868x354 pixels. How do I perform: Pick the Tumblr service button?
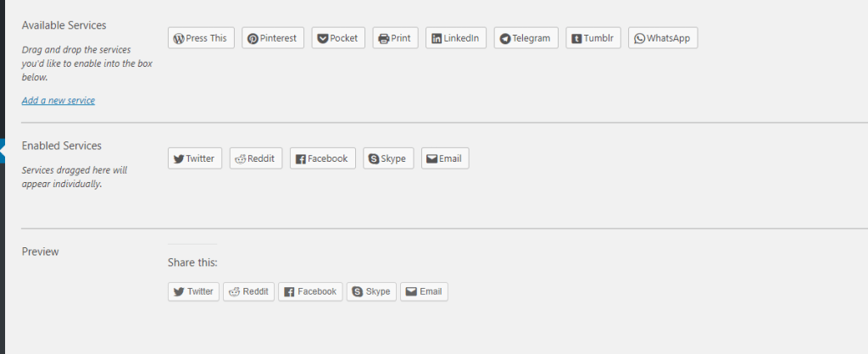coord(593,38)
